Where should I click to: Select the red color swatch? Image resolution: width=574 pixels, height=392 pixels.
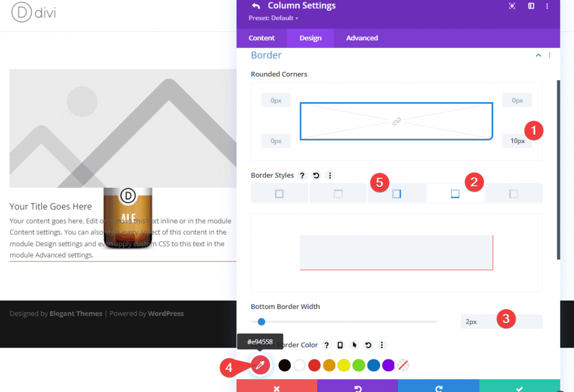coord(314,365)
